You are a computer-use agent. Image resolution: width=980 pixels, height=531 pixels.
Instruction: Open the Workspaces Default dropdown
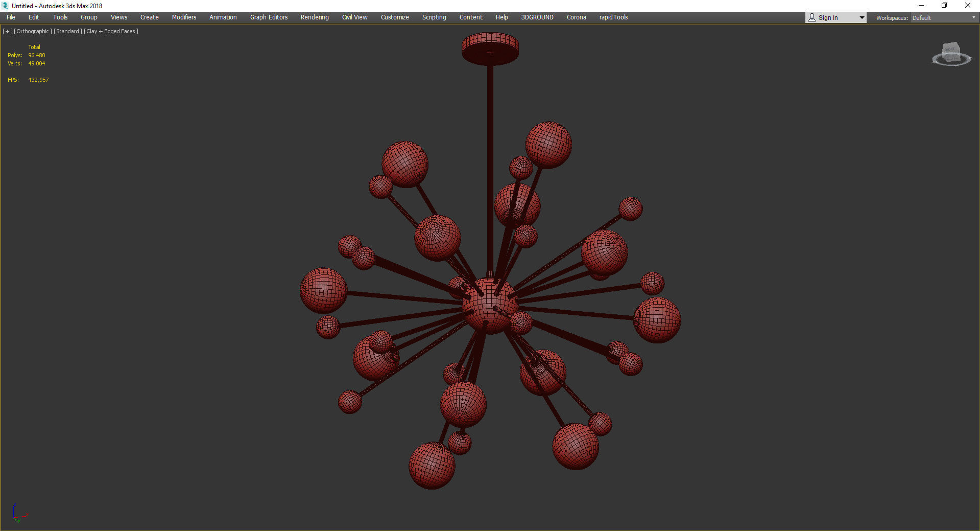pos(944,18)
